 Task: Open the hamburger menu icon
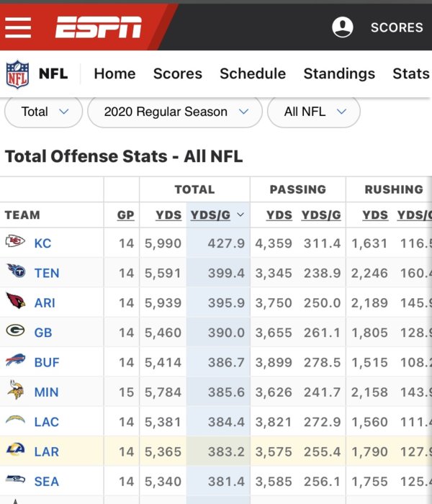(18, 27)
